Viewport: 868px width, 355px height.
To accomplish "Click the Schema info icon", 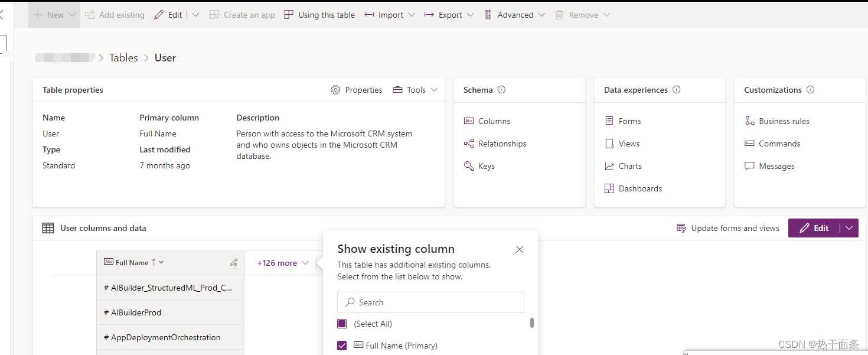I will click(501, 90).
